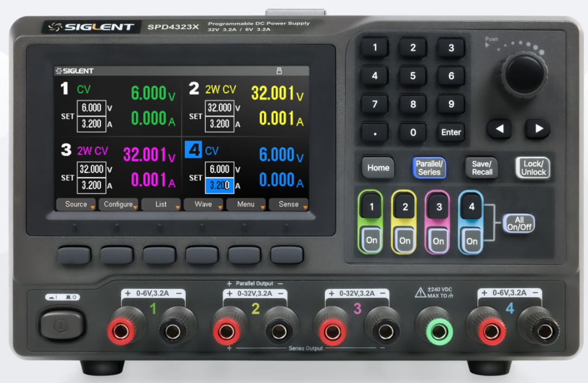Select the channel 2 number on the display
The width and height of the screenshot is (588, 383).
(x=194, y=89)
